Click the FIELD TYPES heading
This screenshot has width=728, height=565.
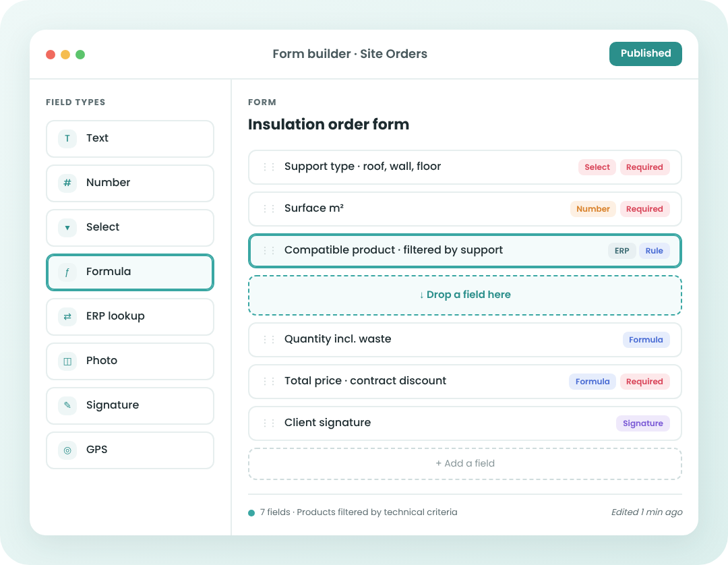click(x=75, y=102)
